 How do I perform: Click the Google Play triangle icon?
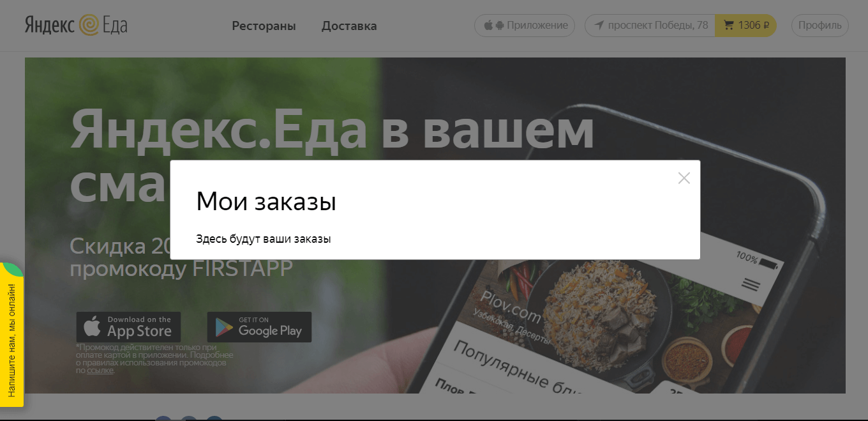pos(224,327)
